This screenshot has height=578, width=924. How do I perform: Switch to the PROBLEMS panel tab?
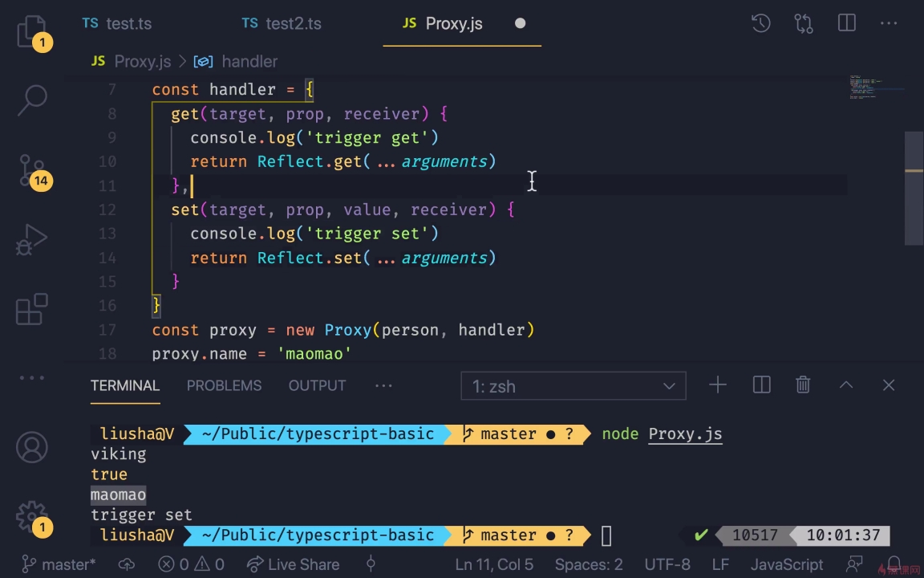point(224,386)
